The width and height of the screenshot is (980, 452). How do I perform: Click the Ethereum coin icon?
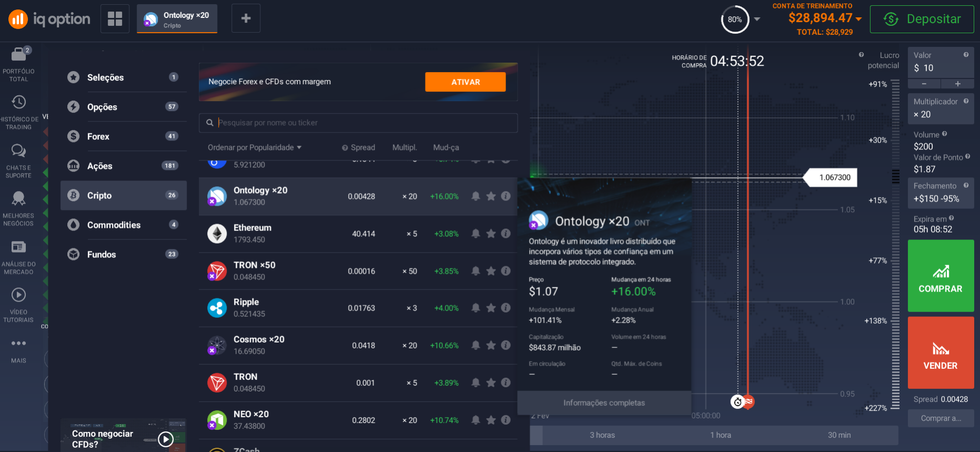[217, 234]
